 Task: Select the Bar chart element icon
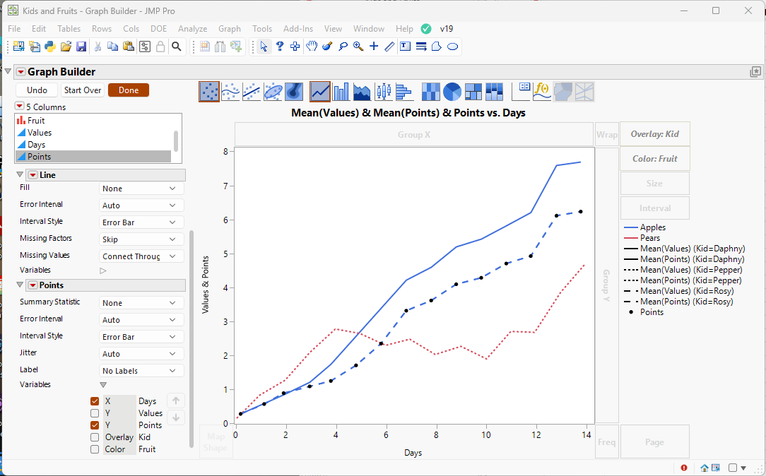(341, 91)
